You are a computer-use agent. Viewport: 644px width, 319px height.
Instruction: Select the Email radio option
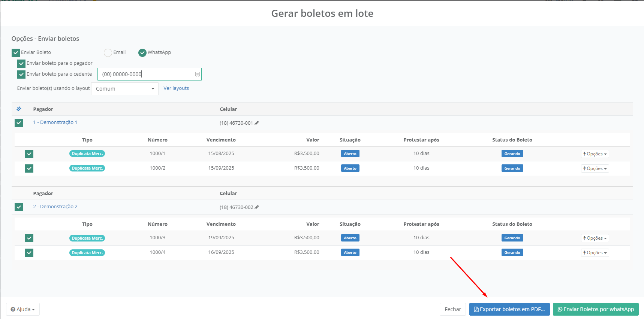click(x=108, y=53)
